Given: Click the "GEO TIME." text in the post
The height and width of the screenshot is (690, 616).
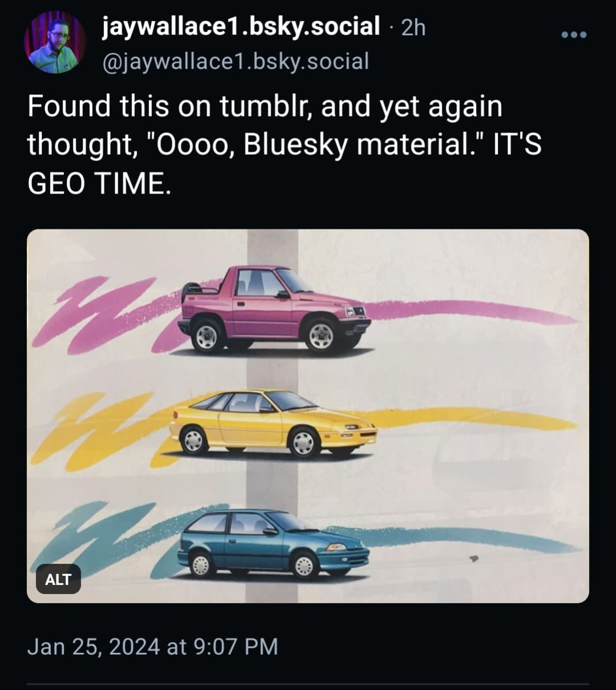Looking at the screenshot, I should tap(99, 184).
